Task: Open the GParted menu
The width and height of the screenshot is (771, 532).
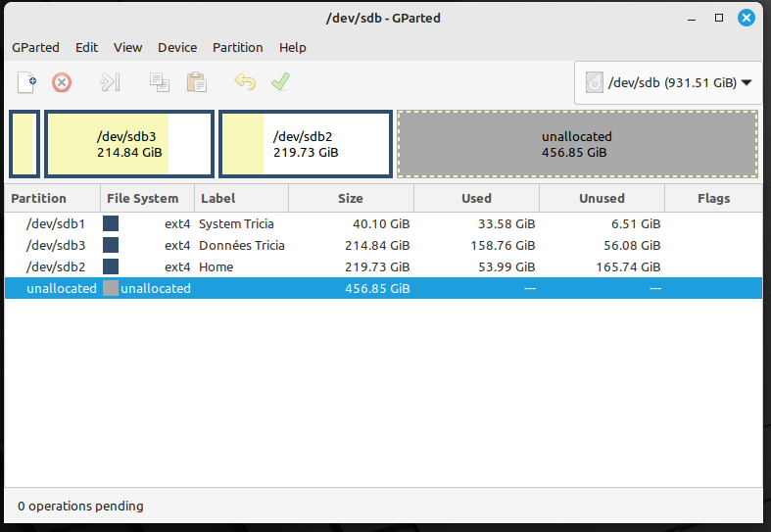Action: 35,47
